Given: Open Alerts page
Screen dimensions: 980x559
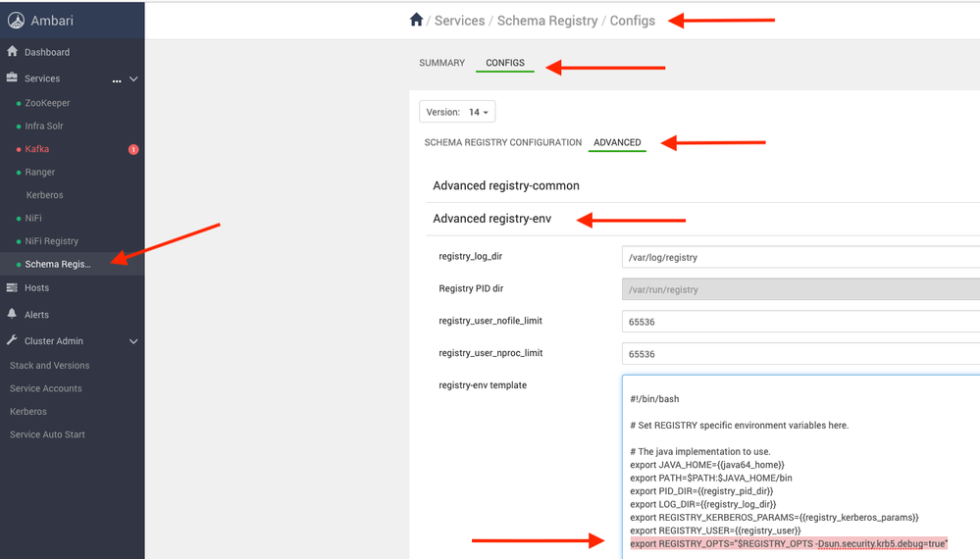Looking at the screenshot, I should point(36,315).
